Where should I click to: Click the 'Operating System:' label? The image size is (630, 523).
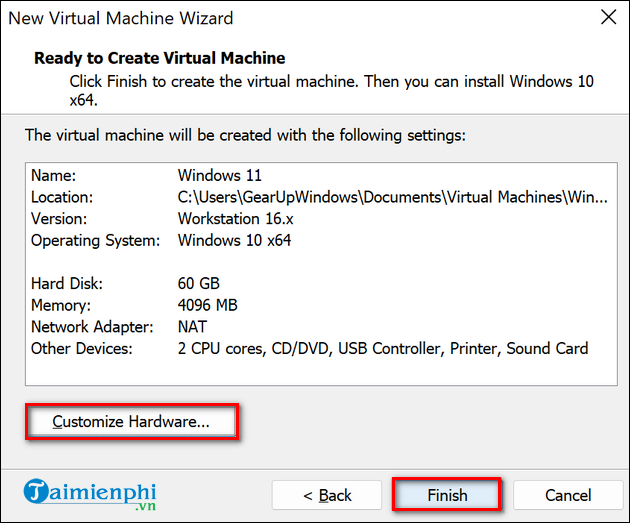coord(95,241)
